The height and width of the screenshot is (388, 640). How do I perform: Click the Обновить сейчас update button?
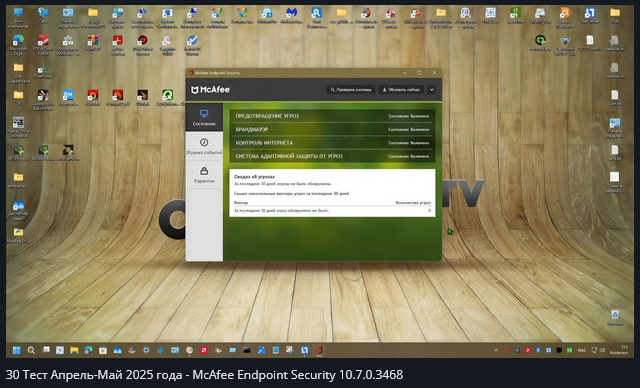(x=401, y=89)
